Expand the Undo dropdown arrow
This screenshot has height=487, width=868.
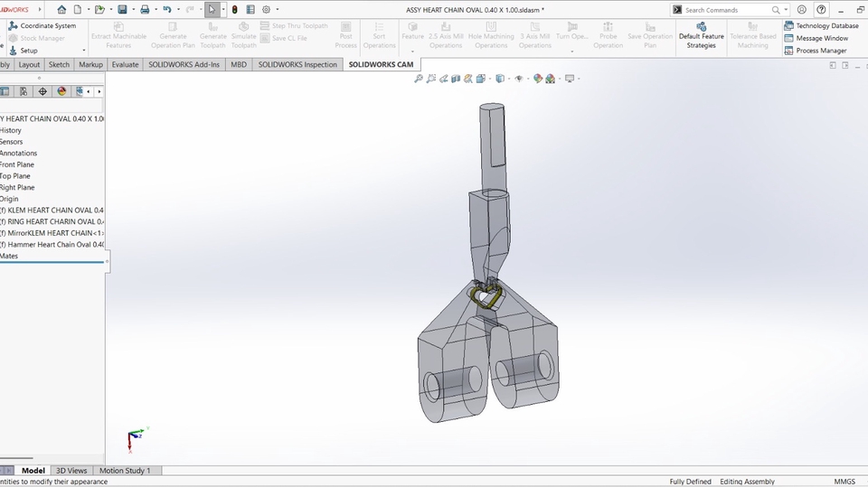[x=178, y=9]
